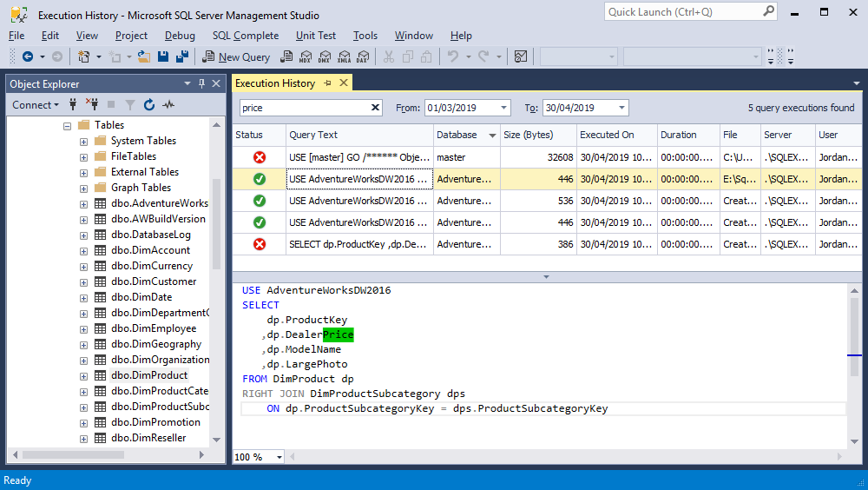Select the Execution History tab

point(275,83)
